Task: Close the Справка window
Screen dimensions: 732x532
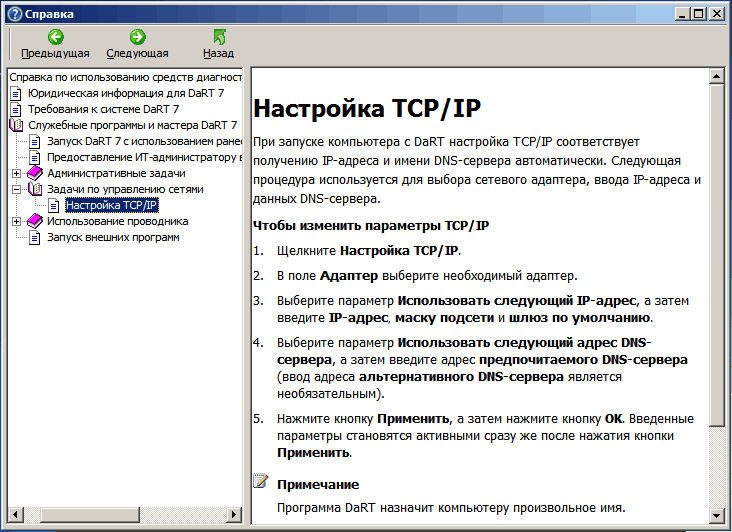Action: [716, 14]
